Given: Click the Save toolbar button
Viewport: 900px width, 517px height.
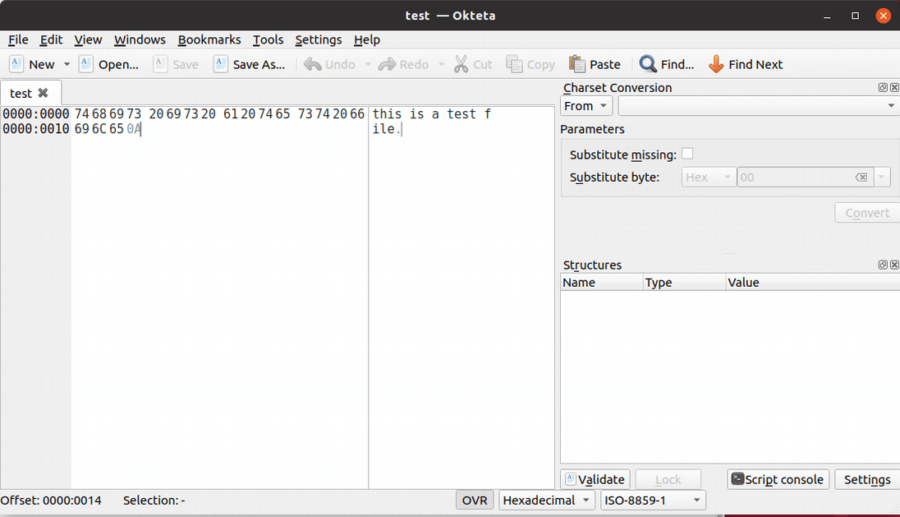Looking at the screenshot, I should coord(176,64).
